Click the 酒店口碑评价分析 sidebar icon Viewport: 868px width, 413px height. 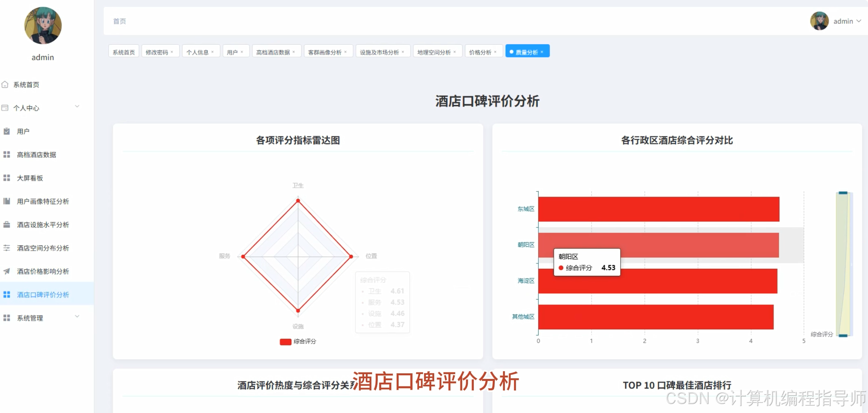[6, 294]
